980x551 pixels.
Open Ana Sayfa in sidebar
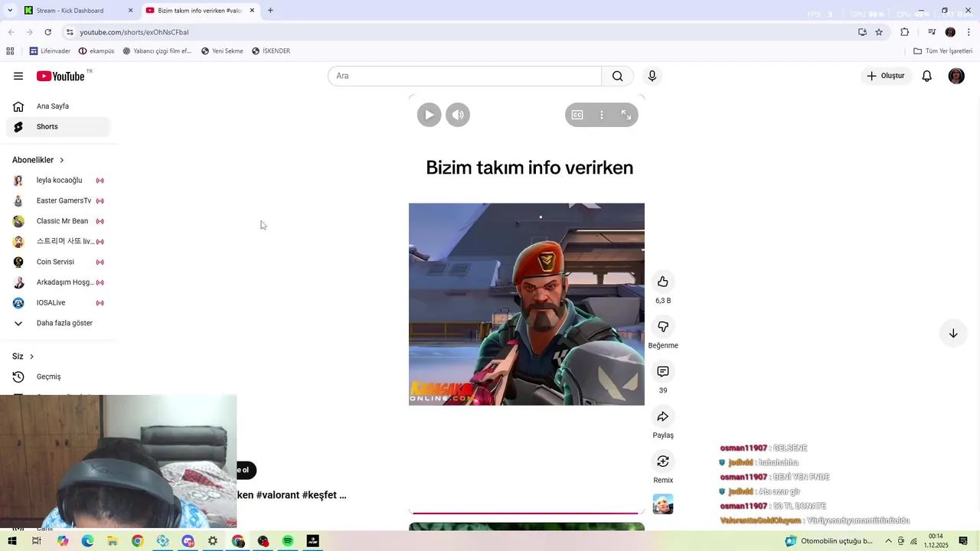coord(58,106)
